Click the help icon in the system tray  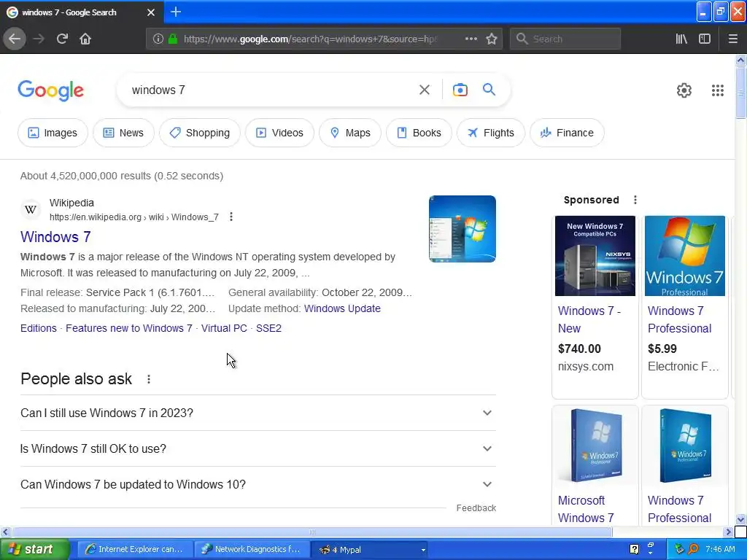pyautogui.click(x=634, y=549)
